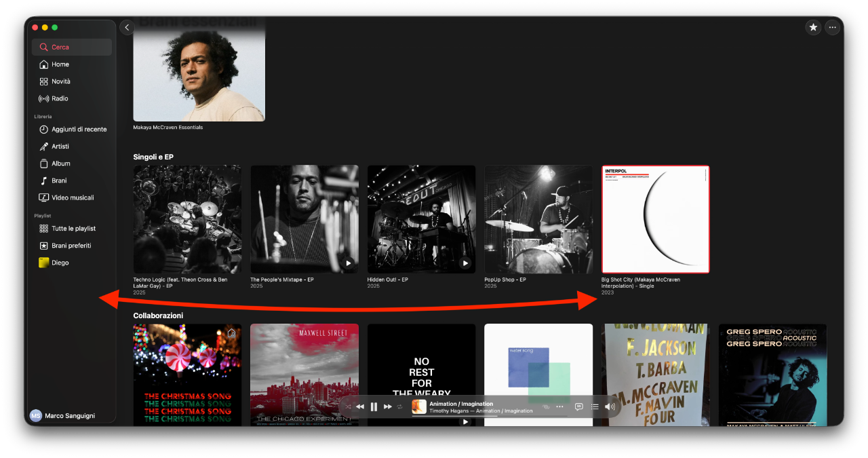Open Novità in the sidebar

tap(60, 81)
